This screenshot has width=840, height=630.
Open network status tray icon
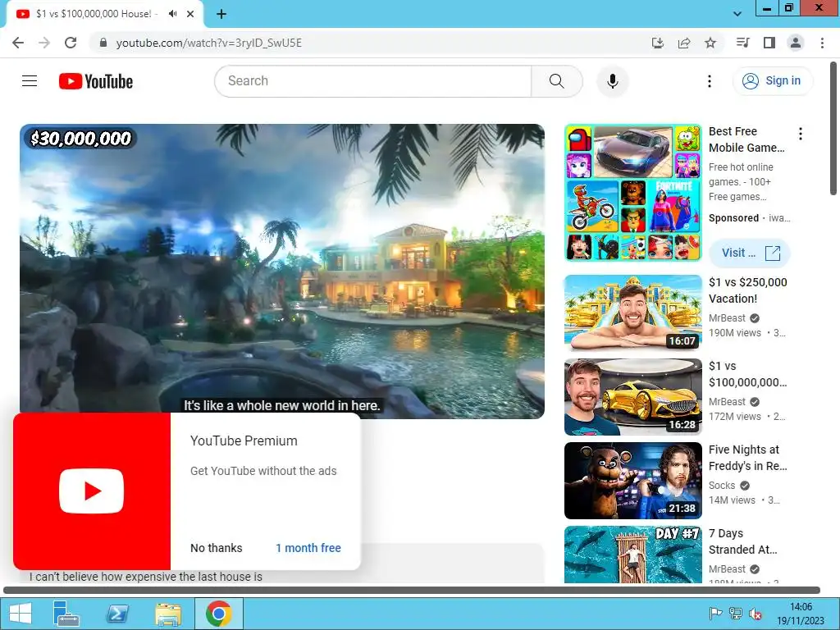736,614
